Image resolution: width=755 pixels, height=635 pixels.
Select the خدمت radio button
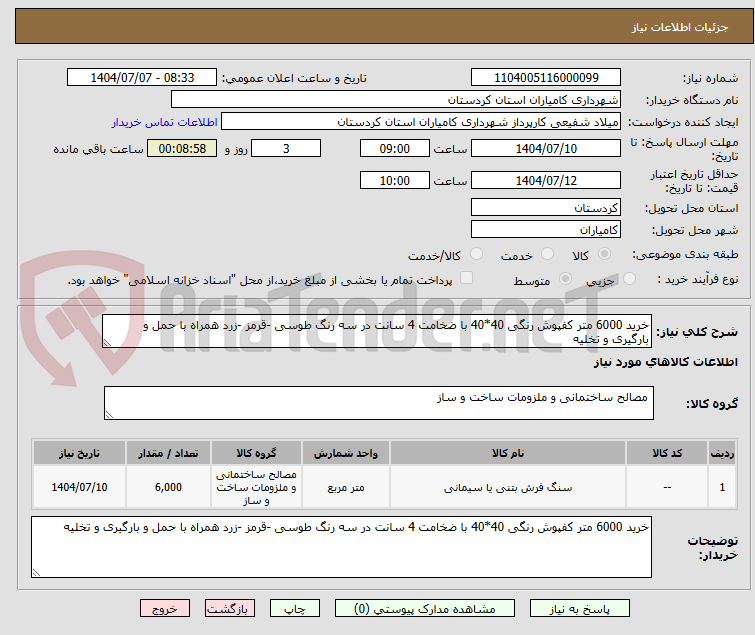click(x=547, y=254)
